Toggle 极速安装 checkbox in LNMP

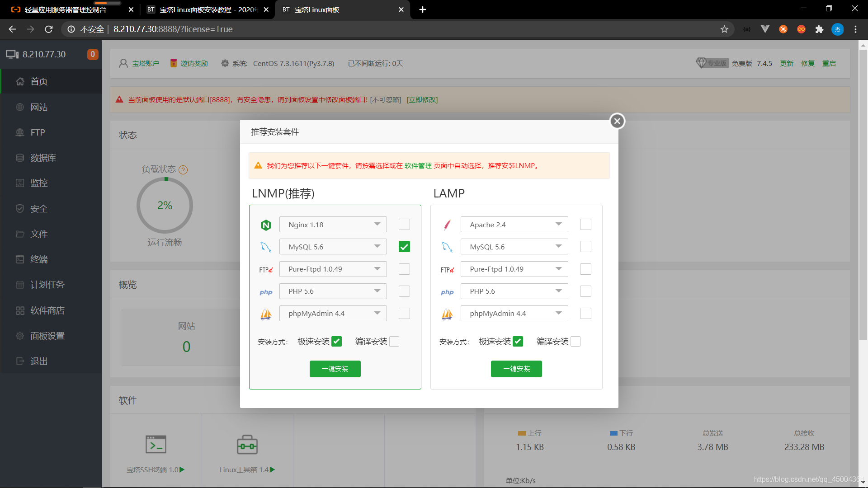[336, 342]
